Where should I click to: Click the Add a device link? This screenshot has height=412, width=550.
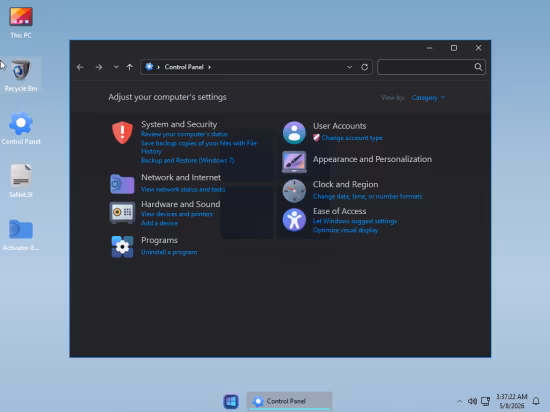tap(159, 223)
